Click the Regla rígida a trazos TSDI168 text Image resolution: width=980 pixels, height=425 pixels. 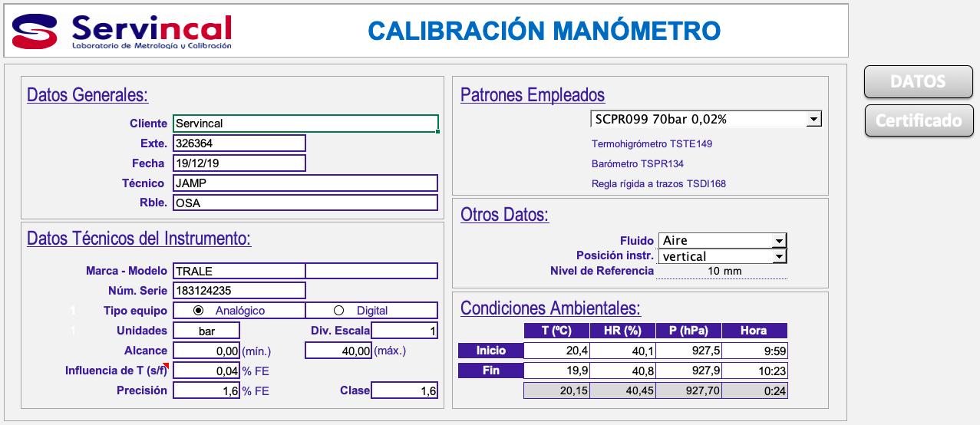658,183
